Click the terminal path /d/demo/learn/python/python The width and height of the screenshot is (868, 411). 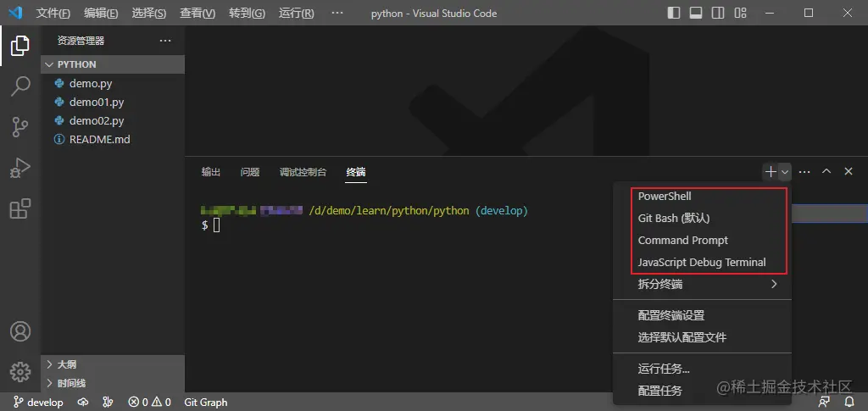388,211
